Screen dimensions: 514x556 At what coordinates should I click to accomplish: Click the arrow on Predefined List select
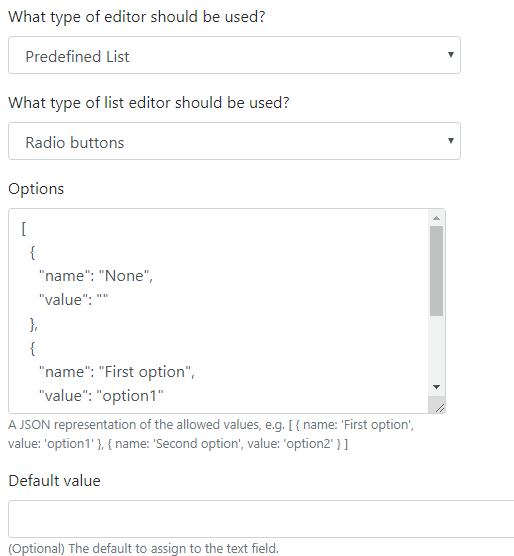click(451, 55)
